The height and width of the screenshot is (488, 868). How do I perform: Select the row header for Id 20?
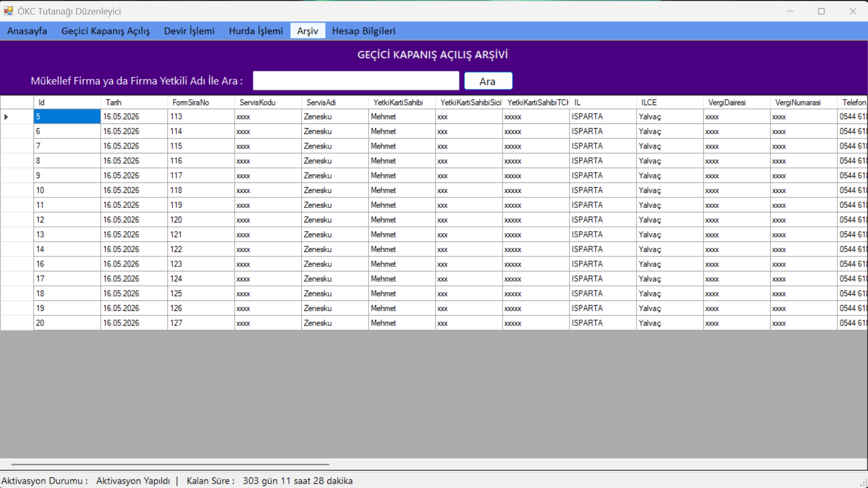[x=17, y=323]
